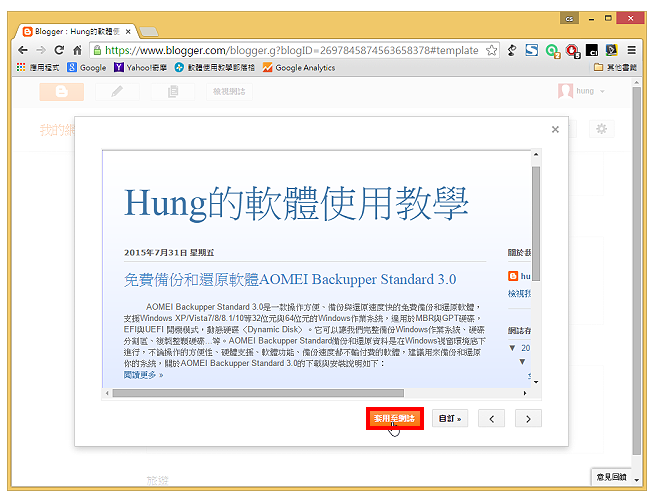Image resolution: width=650 pixels, height=493 pixels.
Task: Click the browser Forward arrow
Action: 41,50
